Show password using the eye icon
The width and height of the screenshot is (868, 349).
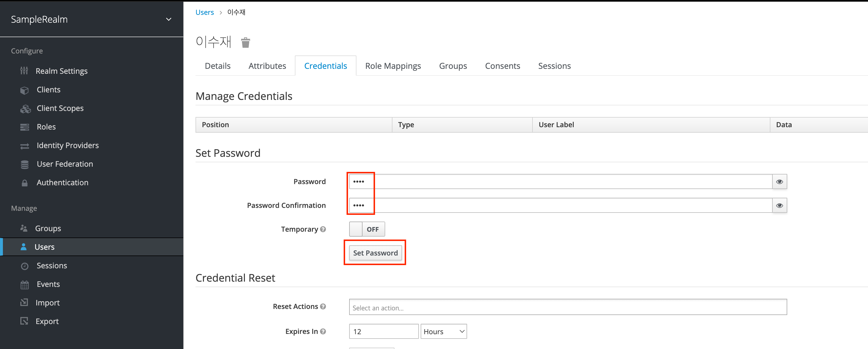point(779,181)
